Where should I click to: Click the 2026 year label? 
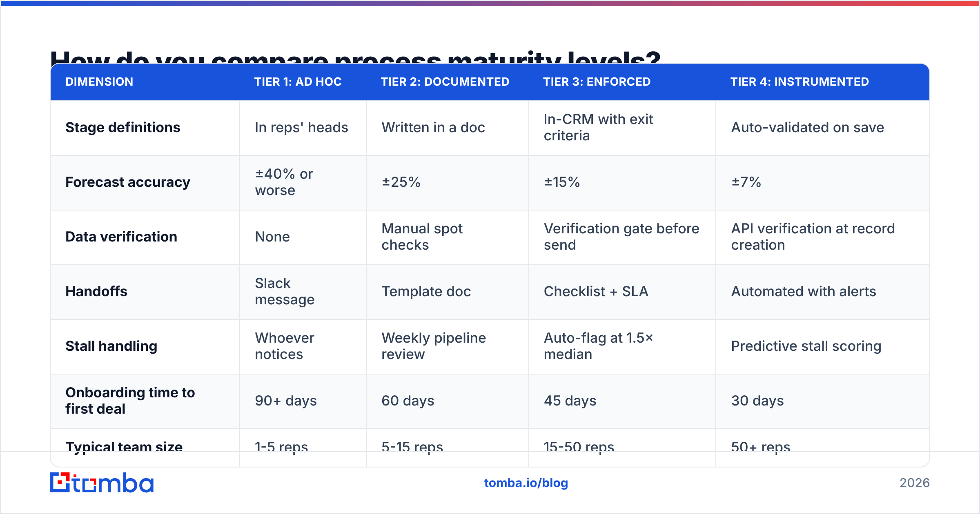915,483
